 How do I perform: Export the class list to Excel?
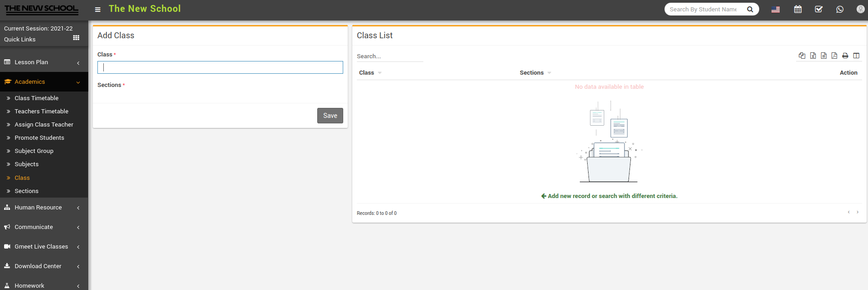click(x=813, y=56)
